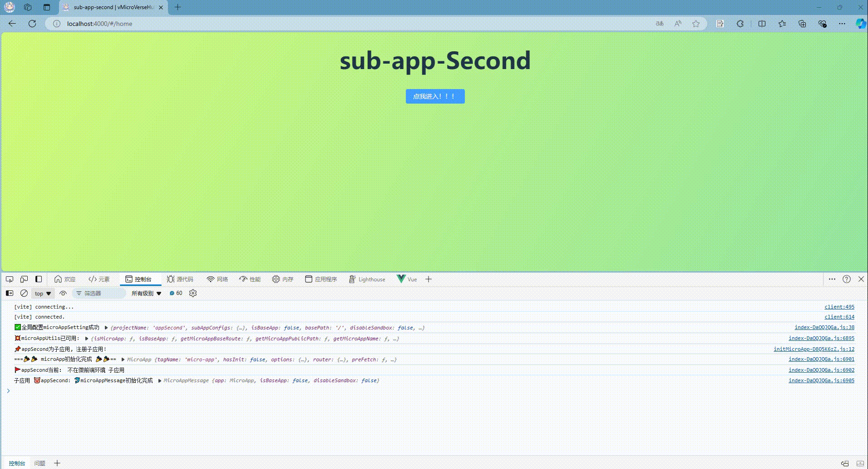The width and height of the screenshot is (868, 469).
Task: Reload the page with refresh icon
Action: tap(32, 23)
